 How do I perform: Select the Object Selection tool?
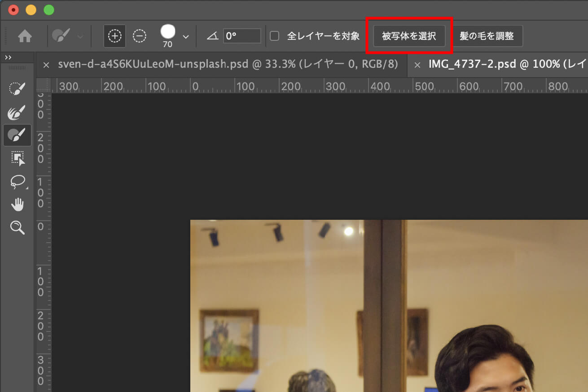[x=18, y=158]
